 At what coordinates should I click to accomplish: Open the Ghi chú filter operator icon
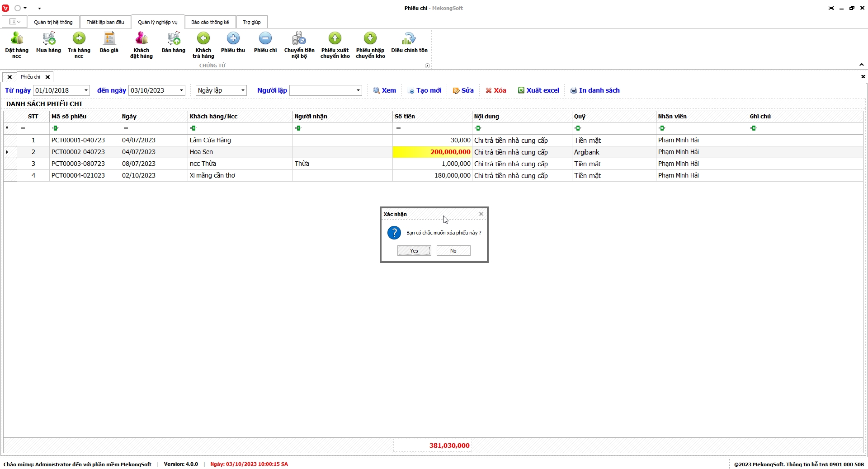(x=754, y=128)
